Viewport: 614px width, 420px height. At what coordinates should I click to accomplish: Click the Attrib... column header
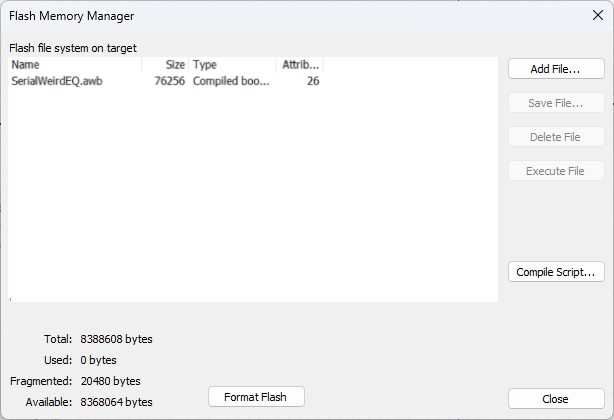point(300,65)
